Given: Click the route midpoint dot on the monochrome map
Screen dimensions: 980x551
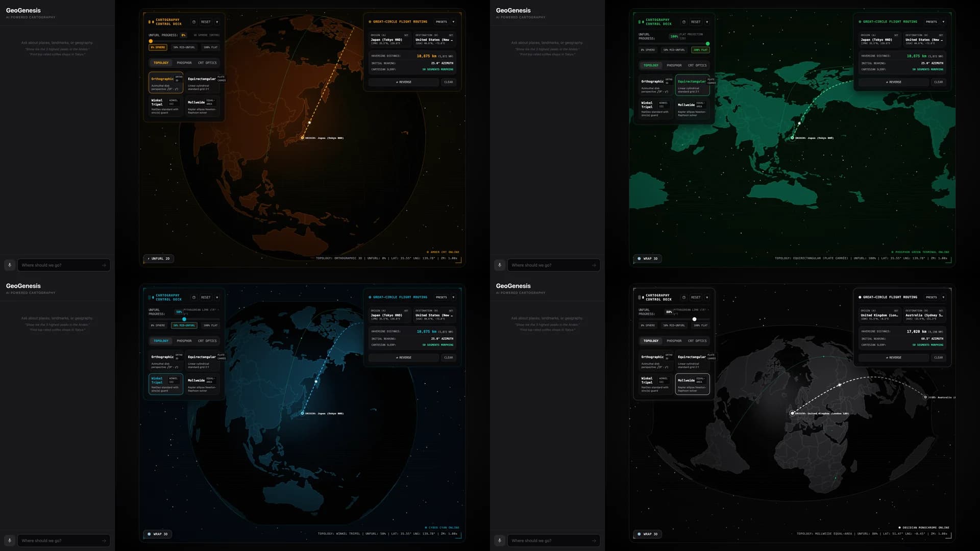Looking at the screenshot, I should point(840,385).
